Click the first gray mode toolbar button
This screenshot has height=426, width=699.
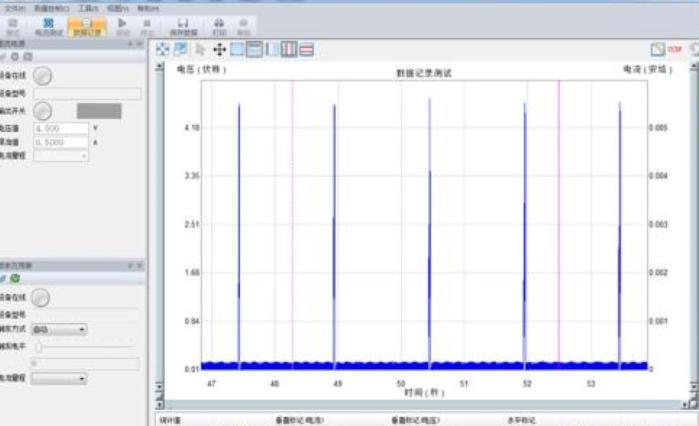pyautogui.click(x=13, y=27)
